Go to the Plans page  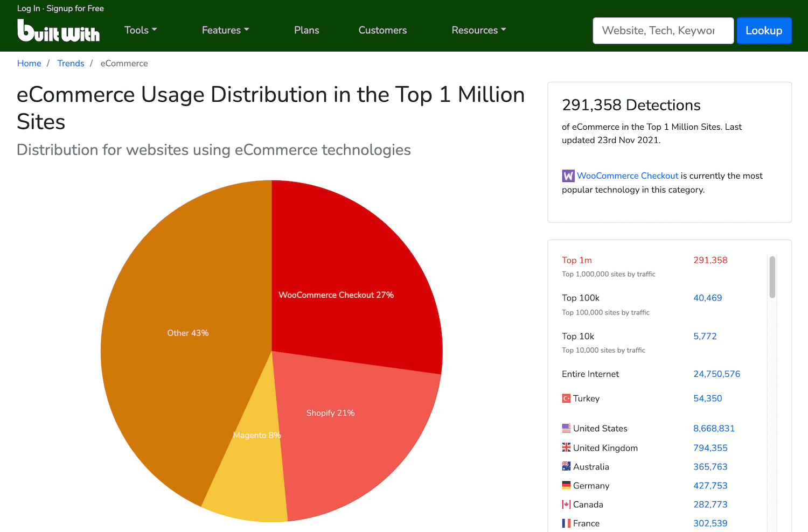[307, 30]
